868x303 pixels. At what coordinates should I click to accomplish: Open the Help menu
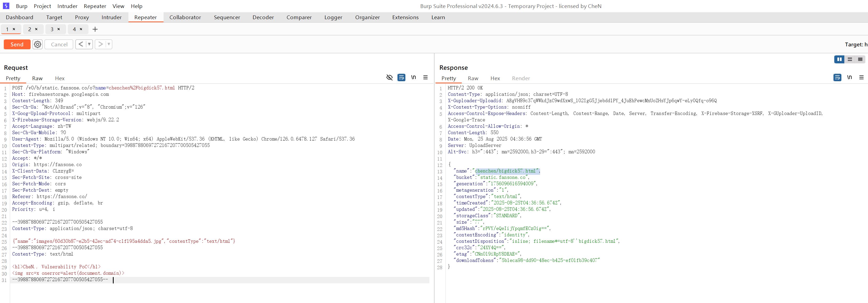point(137,6)
